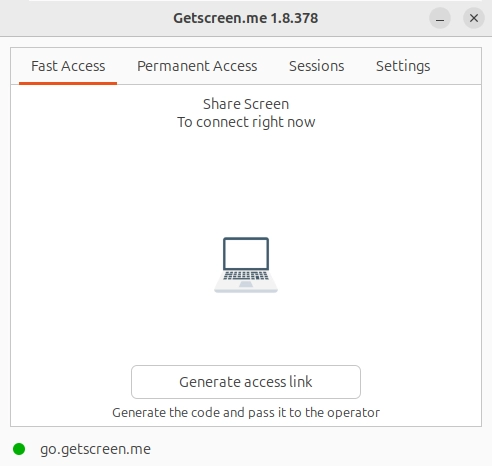The image size is (492, 466).
Task: Click the status bar right of go.getscreen.me
Action: [x=320, y=449]
